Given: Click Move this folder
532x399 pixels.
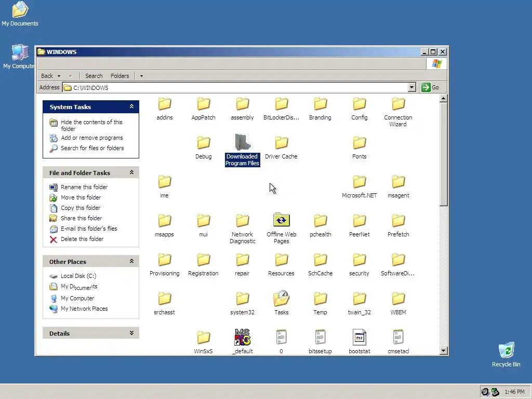Looking at the screenshot, I should pyautogui.click(x=81, y=197).
